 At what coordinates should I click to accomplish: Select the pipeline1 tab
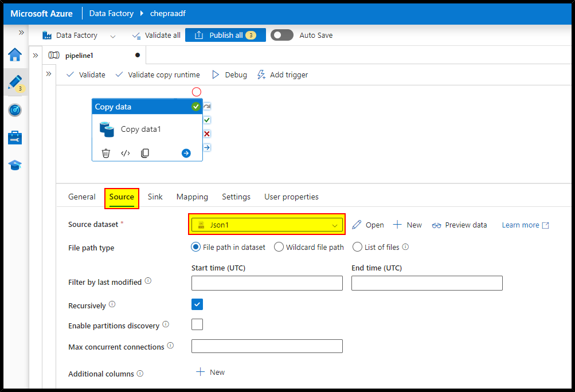(94, 56)
